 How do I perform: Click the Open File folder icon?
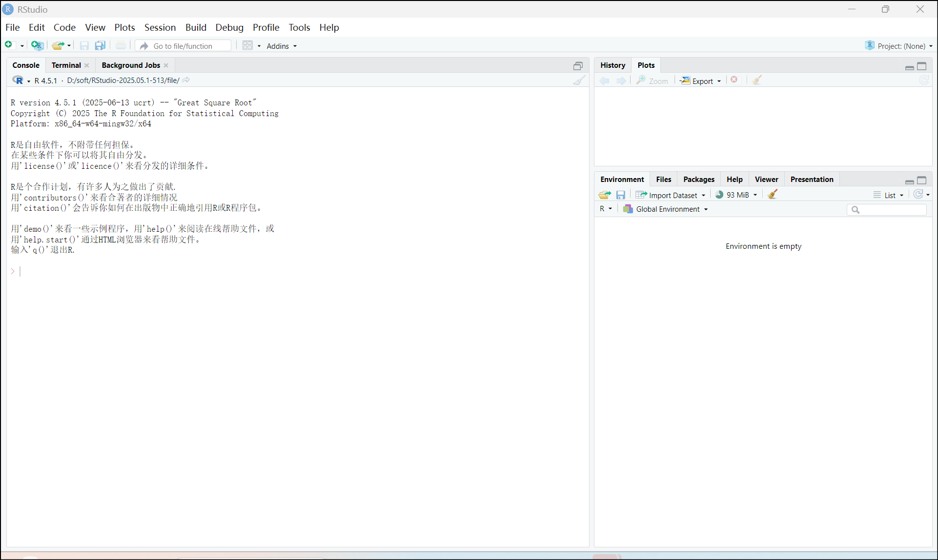tap(58, 45)
